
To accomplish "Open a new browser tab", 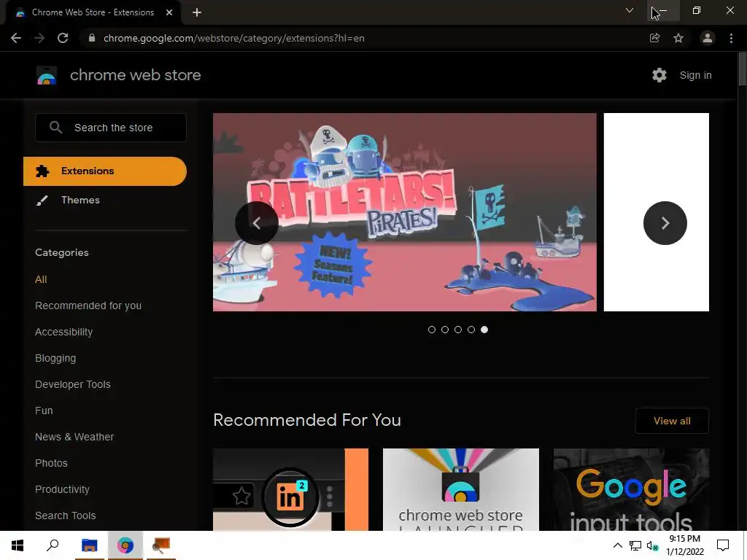I will pyautogui.click(x=197, y=13).
